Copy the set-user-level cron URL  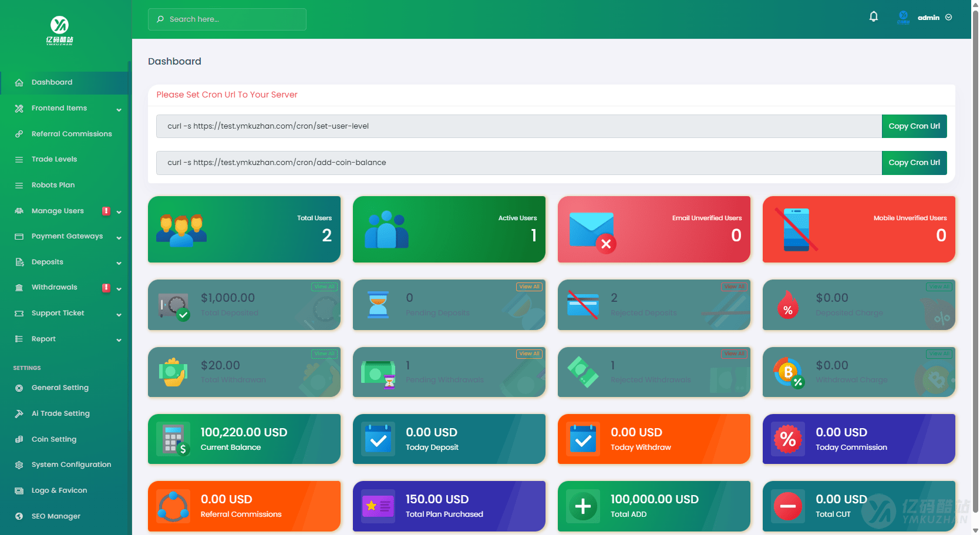click(x=914, y=126)
